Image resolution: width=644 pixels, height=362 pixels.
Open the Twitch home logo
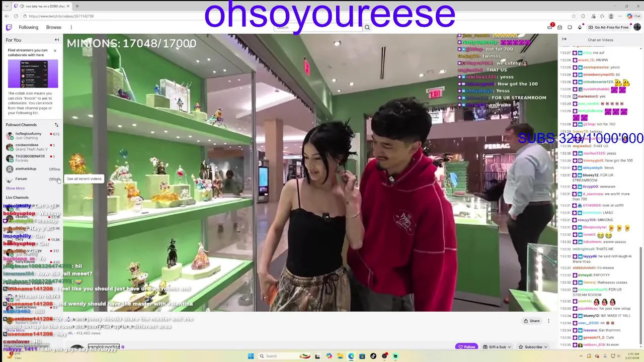[x=9, y=27]
